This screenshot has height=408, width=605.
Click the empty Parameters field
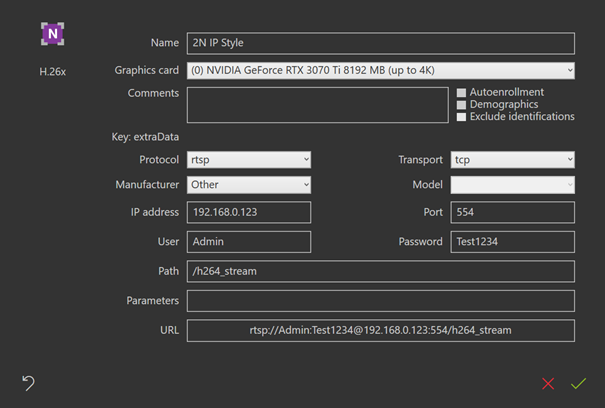pos(380,301)
